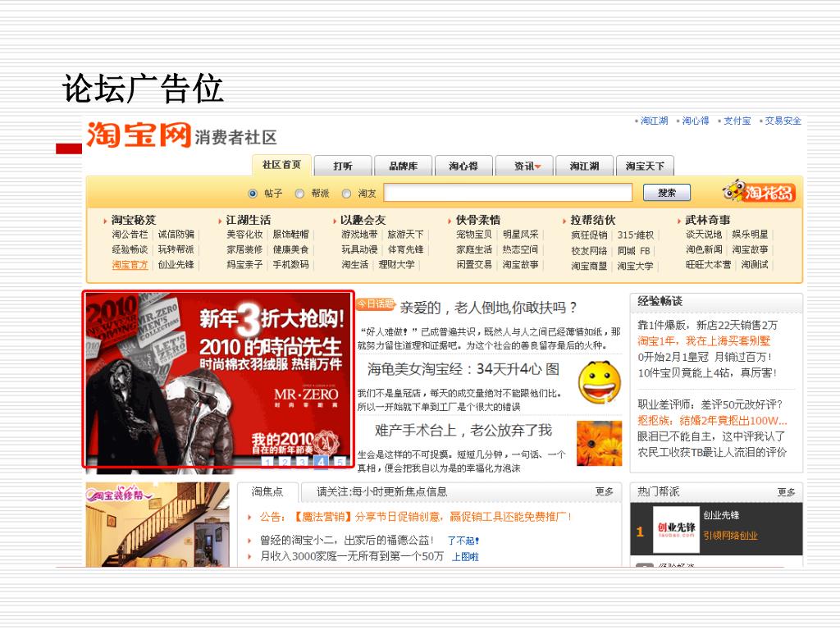Click the search text field

508,192
